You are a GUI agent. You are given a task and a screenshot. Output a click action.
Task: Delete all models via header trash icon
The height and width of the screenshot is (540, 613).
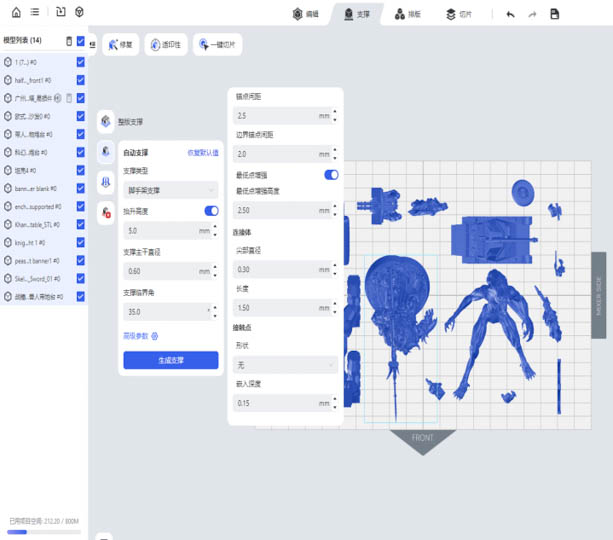pos(69,41)
